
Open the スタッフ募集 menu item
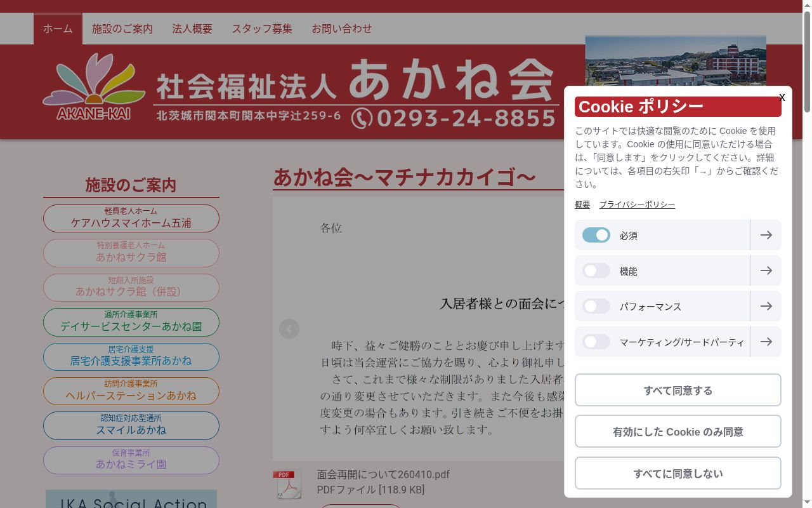[x=262, y=29]
